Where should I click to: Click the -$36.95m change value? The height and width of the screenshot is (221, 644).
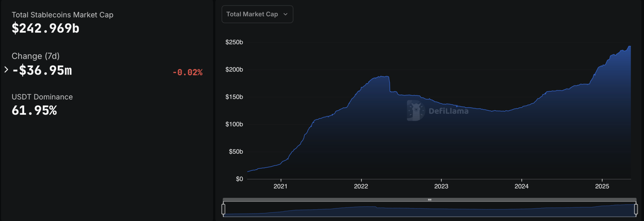(x=42, y=70)
